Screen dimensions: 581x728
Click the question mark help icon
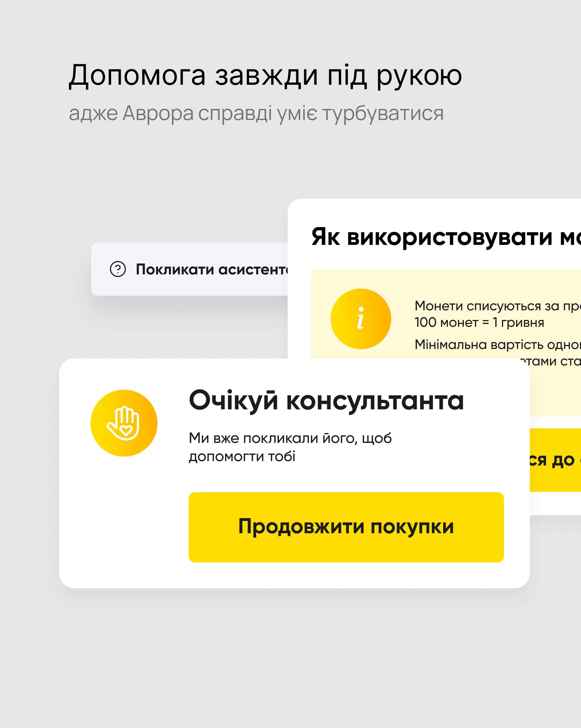point(118,269)
